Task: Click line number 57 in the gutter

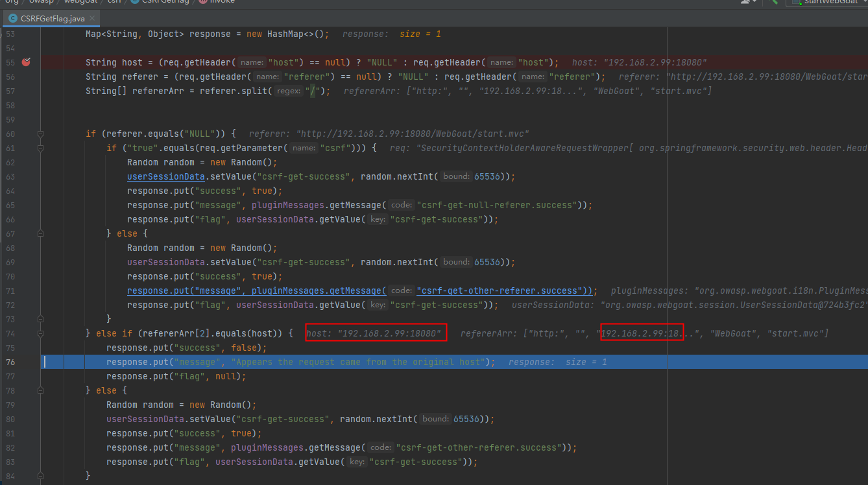Action: pos(10,91)
